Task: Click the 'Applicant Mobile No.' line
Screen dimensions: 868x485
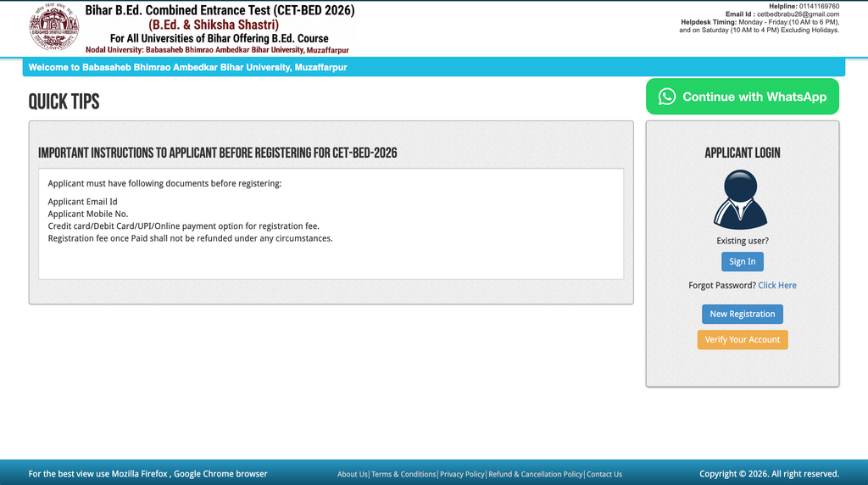Action: tap(88, 215)
